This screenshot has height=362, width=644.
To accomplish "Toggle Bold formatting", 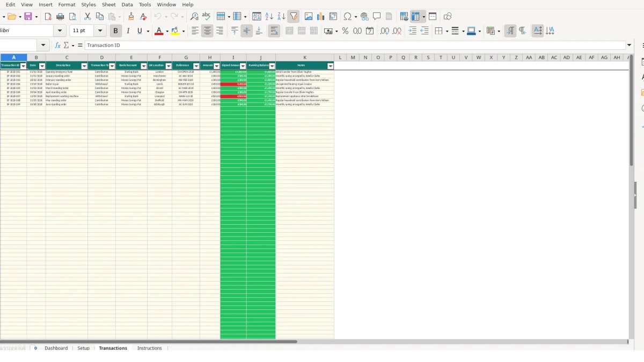I will (115, 31).
